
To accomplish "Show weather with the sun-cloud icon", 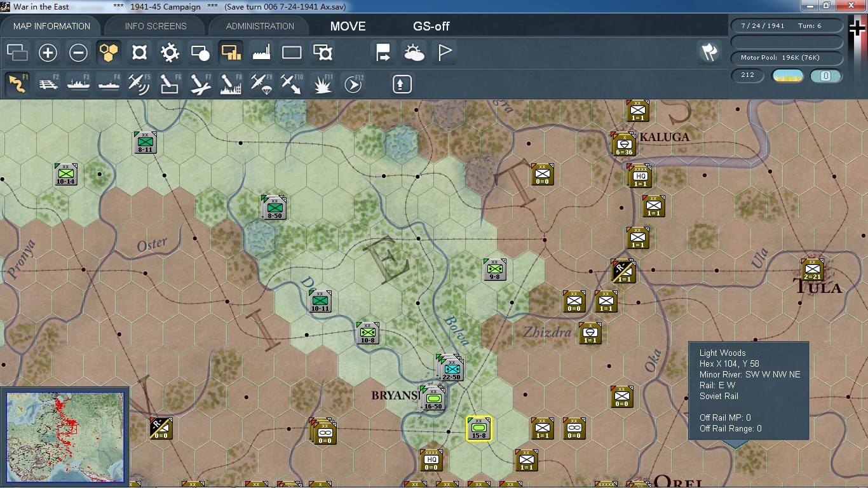I will [x=414, y=52].
